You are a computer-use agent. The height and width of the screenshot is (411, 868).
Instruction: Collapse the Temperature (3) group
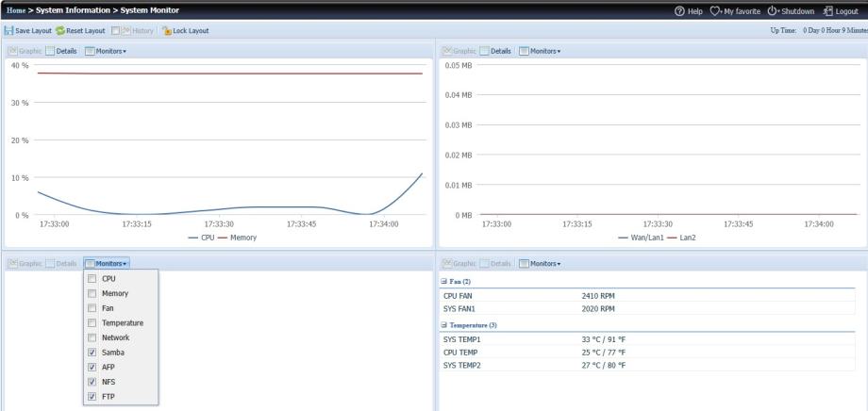[444, 325]
